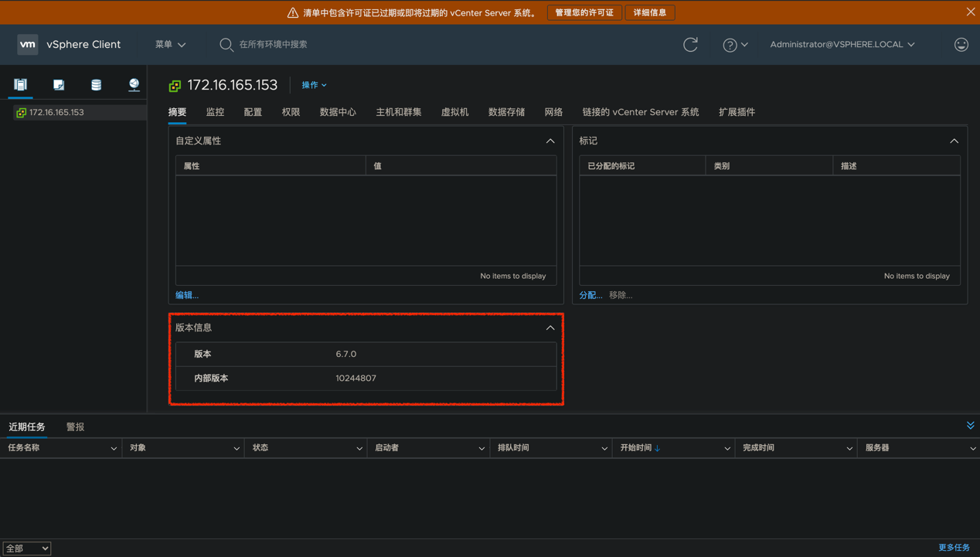
Task: Switch to the 配置 tab
Action: point(253,112)
